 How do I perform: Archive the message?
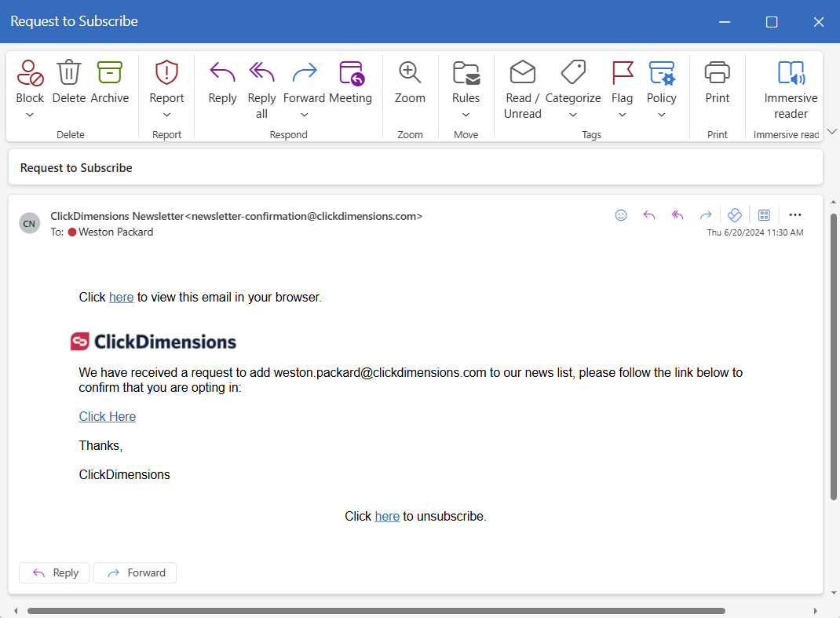110,72
